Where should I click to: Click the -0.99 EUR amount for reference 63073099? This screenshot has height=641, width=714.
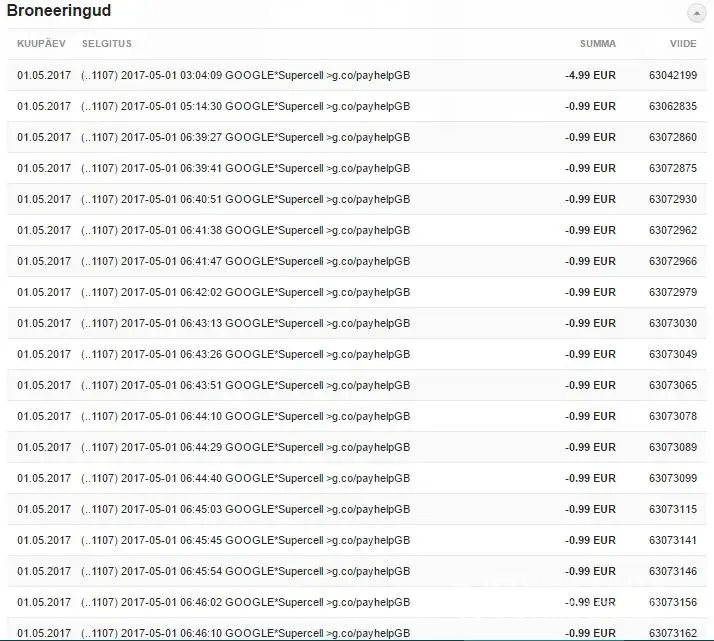590,478
